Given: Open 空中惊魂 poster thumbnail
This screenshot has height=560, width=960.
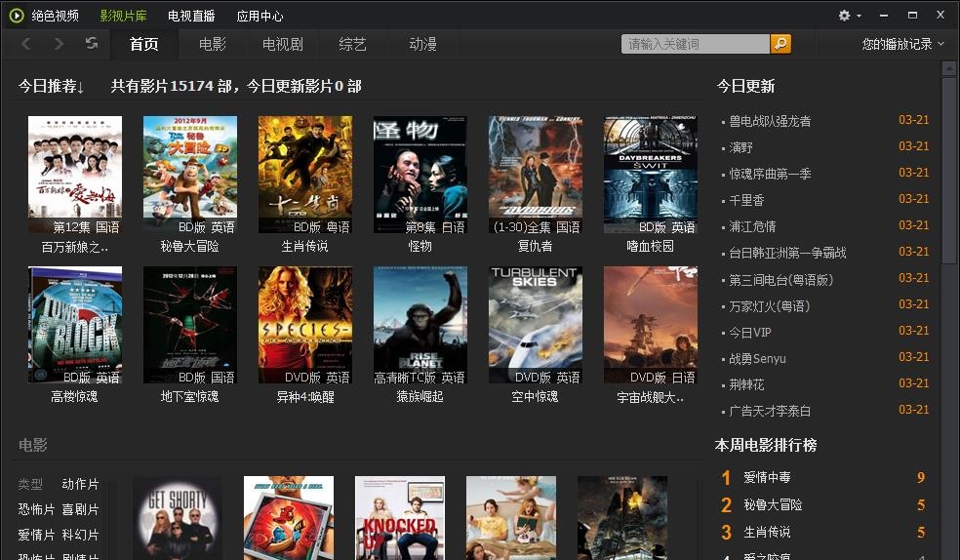Looking at the screenshot, I should 535,324.
